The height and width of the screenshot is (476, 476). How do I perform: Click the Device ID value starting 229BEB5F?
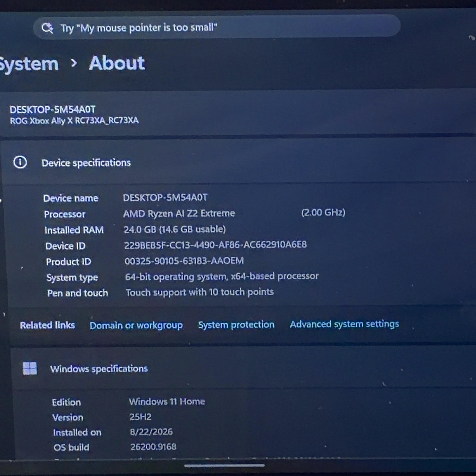pyautogui.click(x=215, y=245)
